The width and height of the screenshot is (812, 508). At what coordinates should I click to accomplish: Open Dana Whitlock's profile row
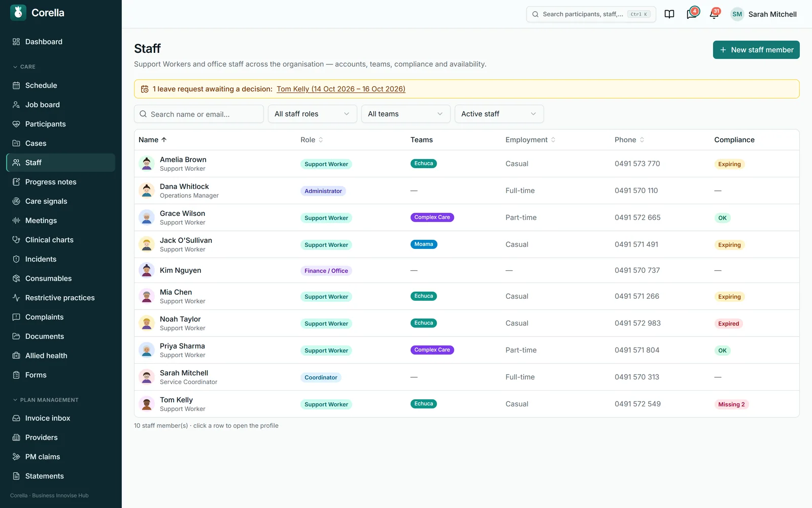click(x=467, y=190)
